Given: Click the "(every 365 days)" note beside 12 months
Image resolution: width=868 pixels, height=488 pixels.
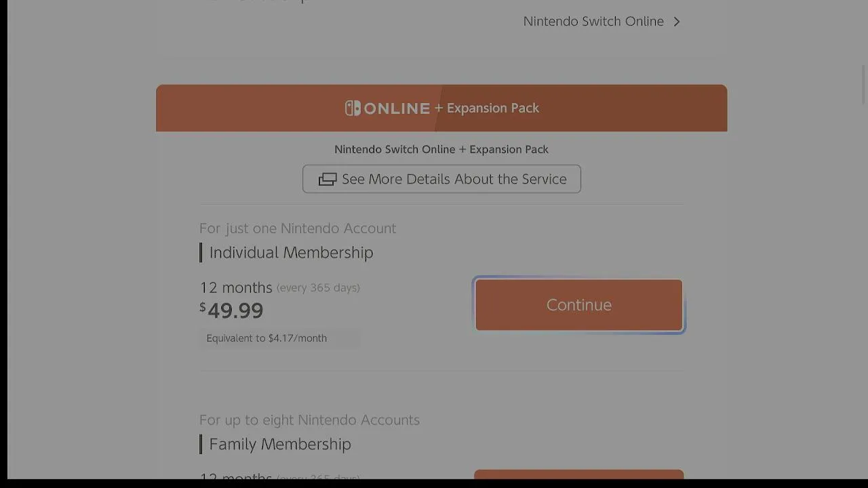Looking at the screenshot, I should click(318, 288).
